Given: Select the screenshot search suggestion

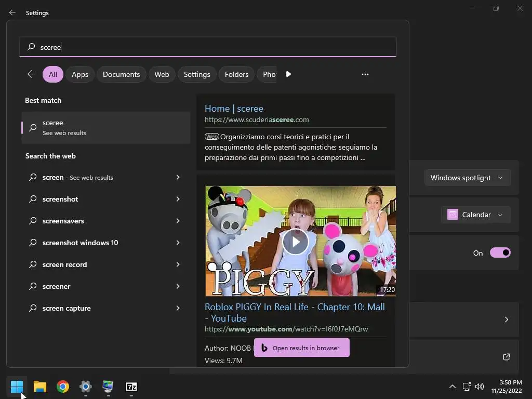Looking at the screenshot, I should click(x=60, y=199).
